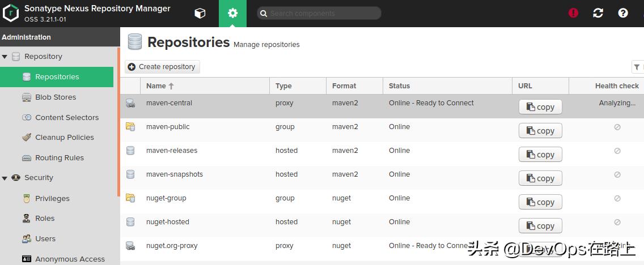Click the filter funnel icon

tap(637, 67)
